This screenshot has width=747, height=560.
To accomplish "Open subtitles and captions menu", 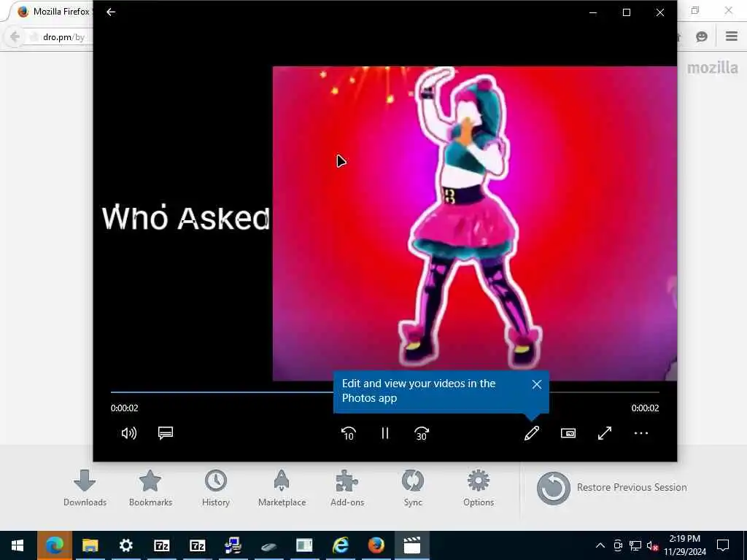I will (166, 433).
